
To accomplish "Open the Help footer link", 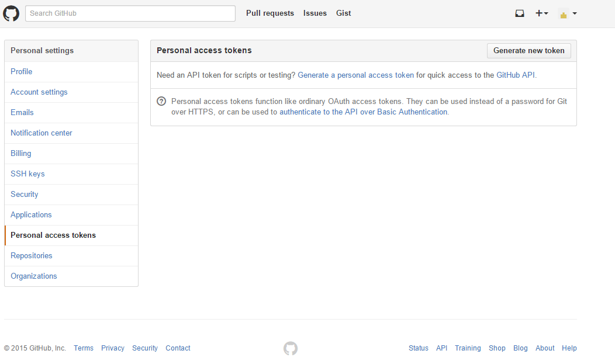I will (x=569, y=348).
